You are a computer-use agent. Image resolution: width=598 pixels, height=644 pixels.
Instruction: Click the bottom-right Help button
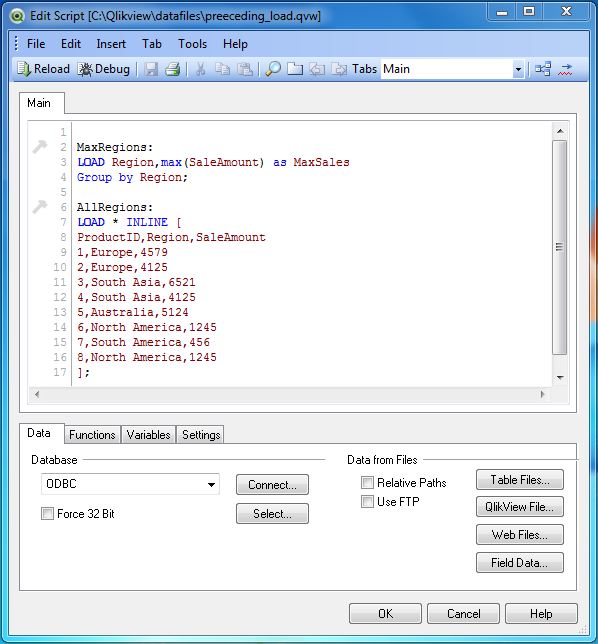(x=541, y=614)
